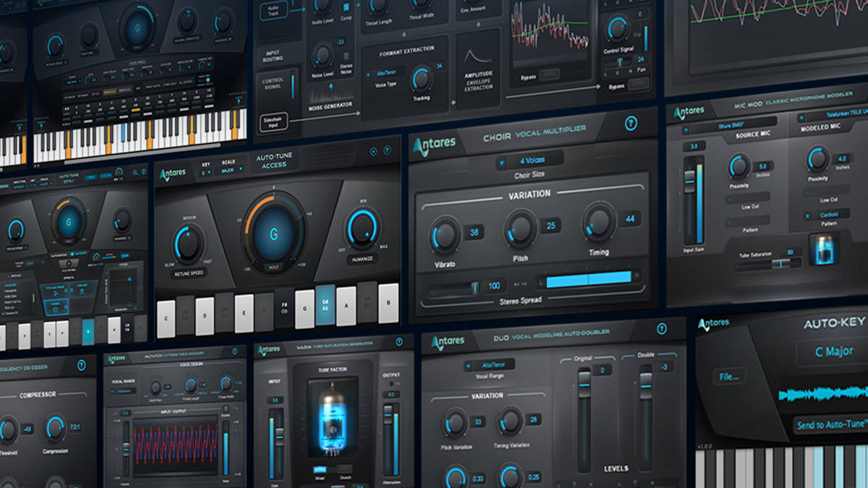Click the Vibrato value field 38

[475, 233]
